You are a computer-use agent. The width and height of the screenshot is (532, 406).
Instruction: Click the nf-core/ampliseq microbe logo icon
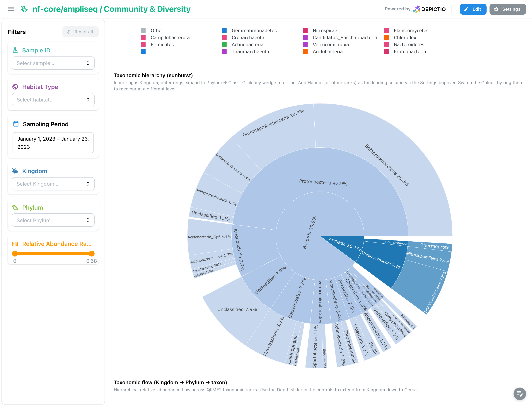tap(24, 9)
